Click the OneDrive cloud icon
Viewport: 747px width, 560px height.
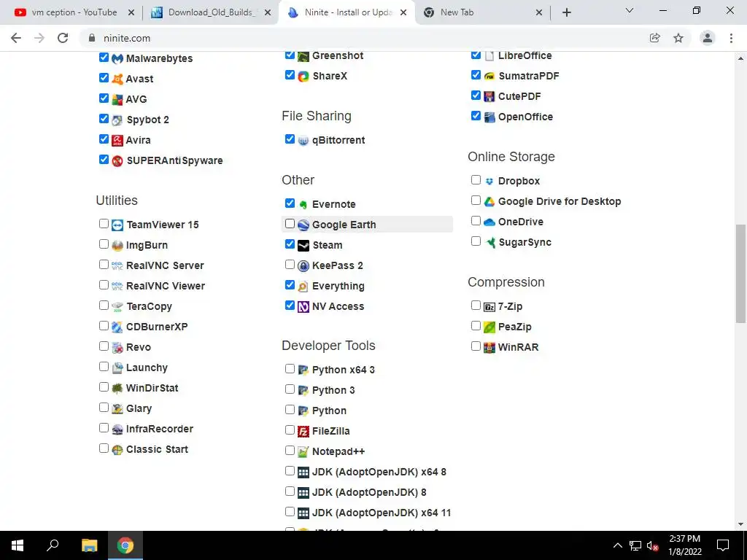pos(489,222)
